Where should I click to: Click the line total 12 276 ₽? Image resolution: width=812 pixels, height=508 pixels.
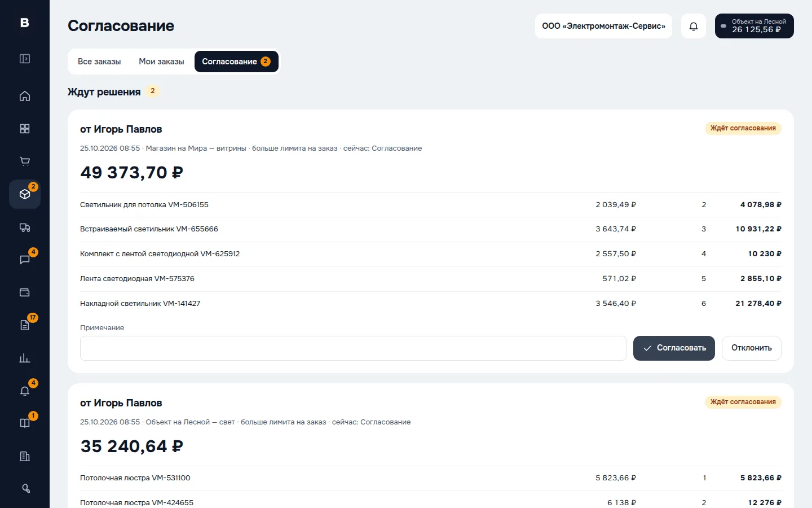click(765, 503)
